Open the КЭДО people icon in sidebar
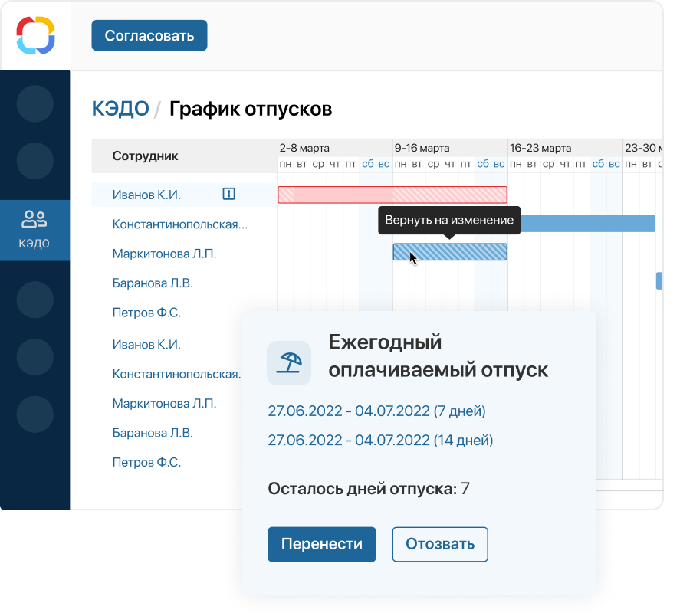This screenshot has height=616, width=693. [x=34, y=221]
